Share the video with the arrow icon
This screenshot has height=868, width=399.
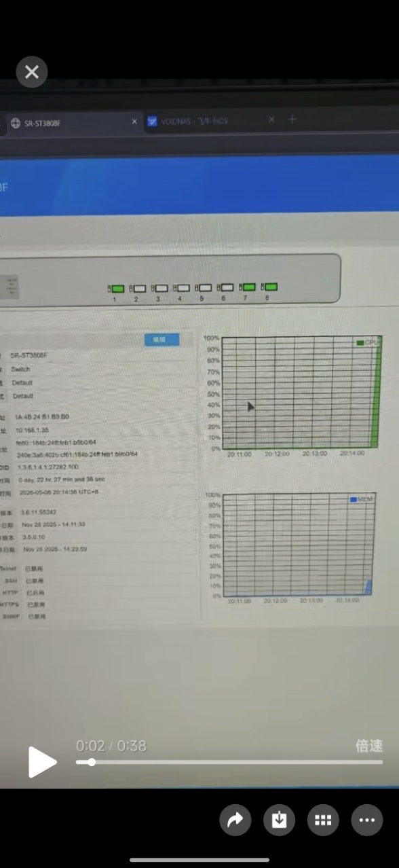tap(235, 820)
